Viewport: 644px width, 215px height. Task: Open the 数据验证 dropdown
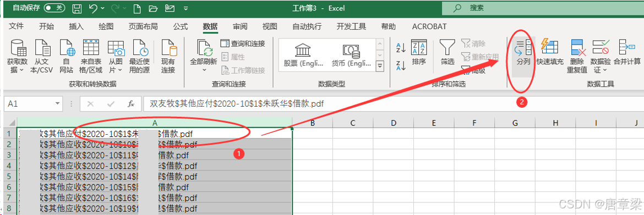pyautogui.click(x=601, y=57)
